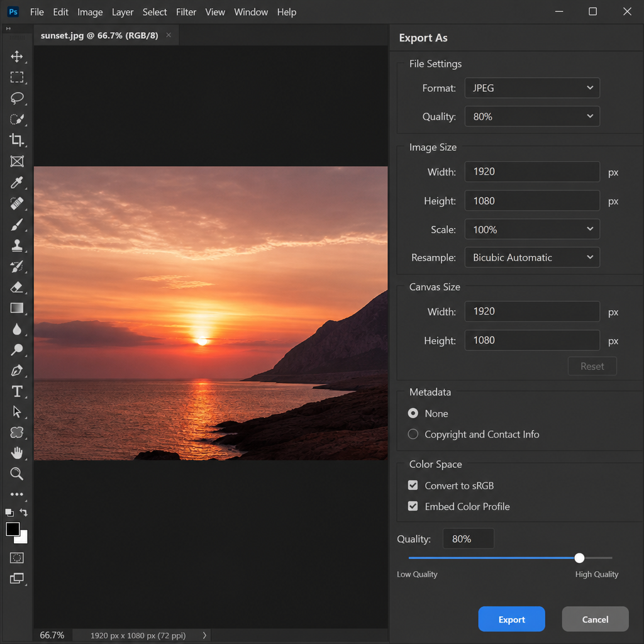Open the View menu
This screenshot has height=644, width=644.
(x=215, y=12)
